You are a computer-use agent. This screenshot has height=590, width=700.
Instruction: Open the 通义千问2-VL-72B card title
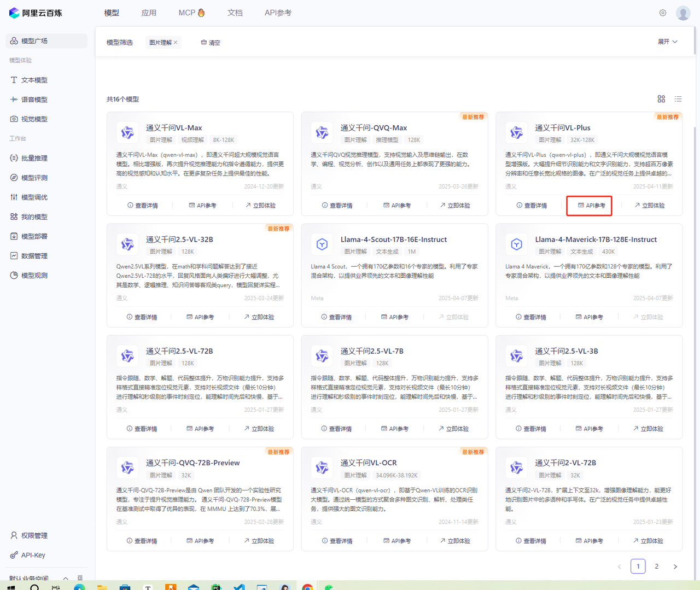click(565, 463)
